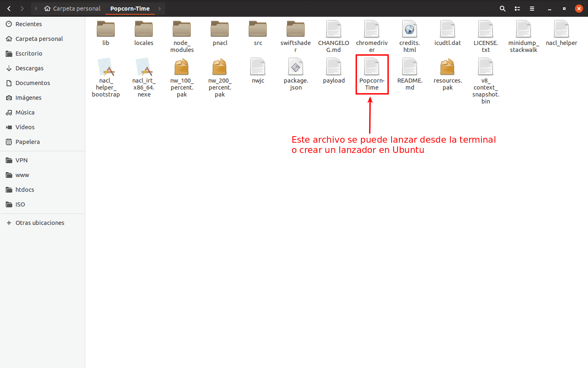
Task: Open Carpeta personal in the sidebar
Action: tap(42, 39)
